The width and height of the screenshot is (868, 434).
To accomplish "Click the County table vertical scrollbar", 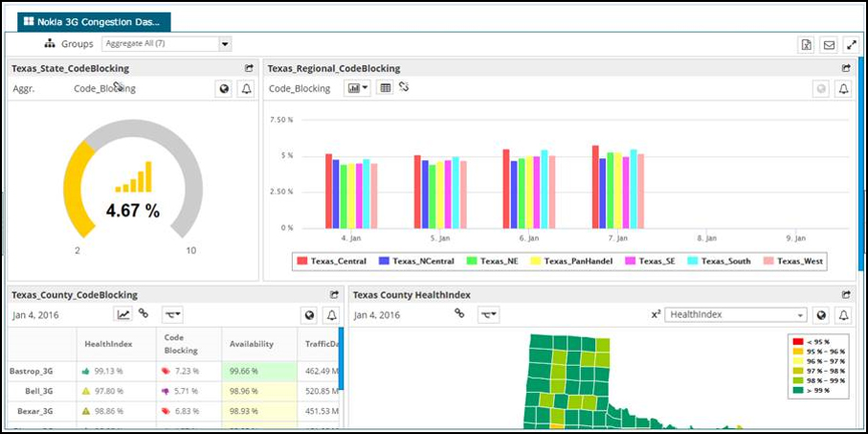I will pos(341,357).
